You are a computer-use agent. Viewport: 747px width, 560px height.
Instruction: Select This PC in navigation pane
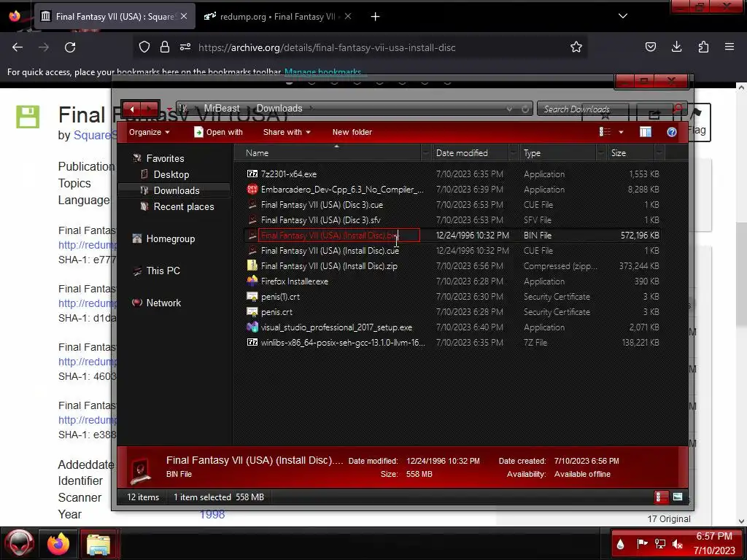[x=163, y=271]
